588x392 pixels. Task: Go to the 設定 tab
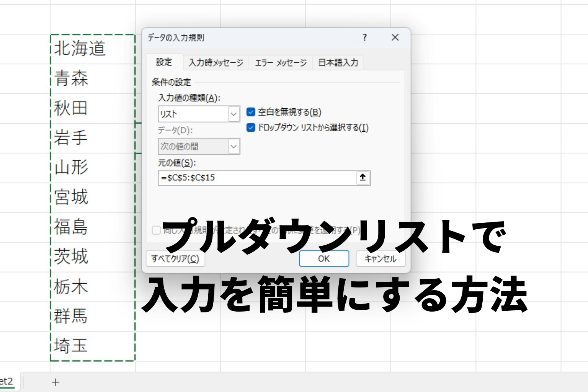coord(164,62)
